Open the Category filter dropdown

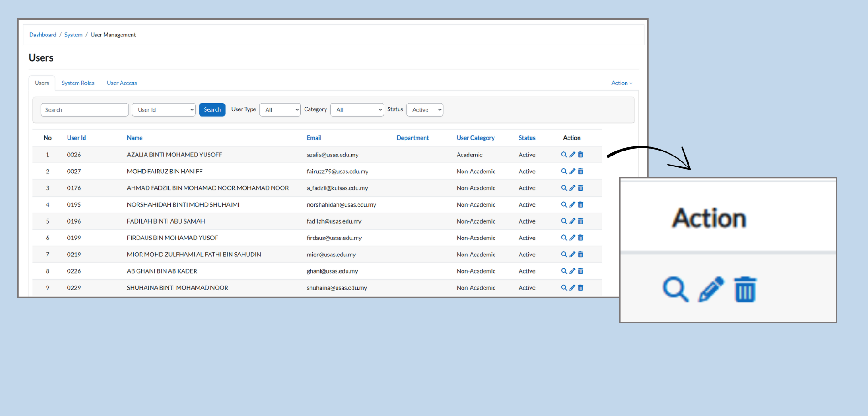click(357, 110)
